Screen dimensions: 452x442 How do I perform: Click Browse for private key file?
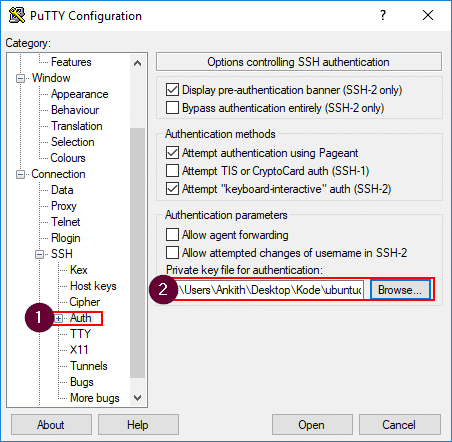click(400, 290)
